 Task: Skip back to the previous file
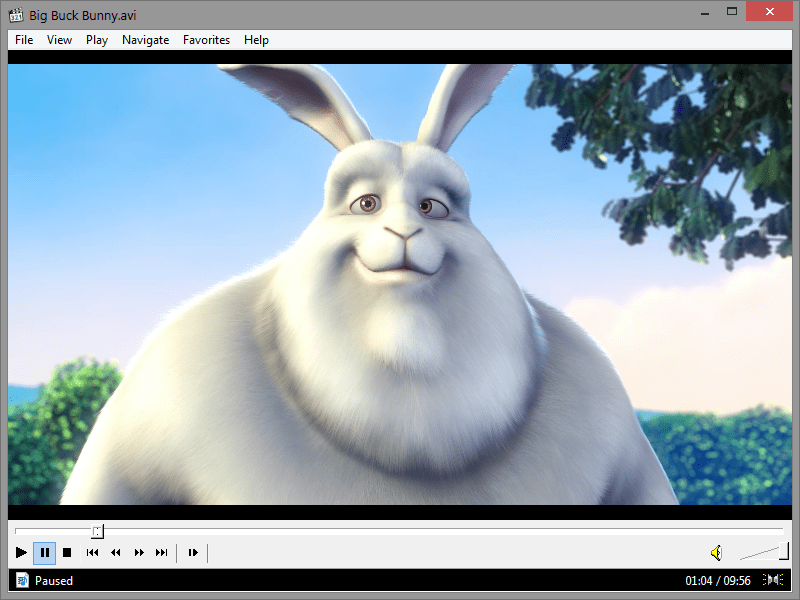coord(92,552)
